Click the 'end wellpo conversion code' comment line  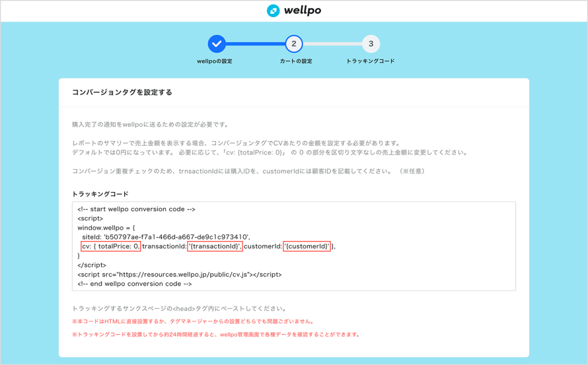pyautogui.click(x=134, y=284)
